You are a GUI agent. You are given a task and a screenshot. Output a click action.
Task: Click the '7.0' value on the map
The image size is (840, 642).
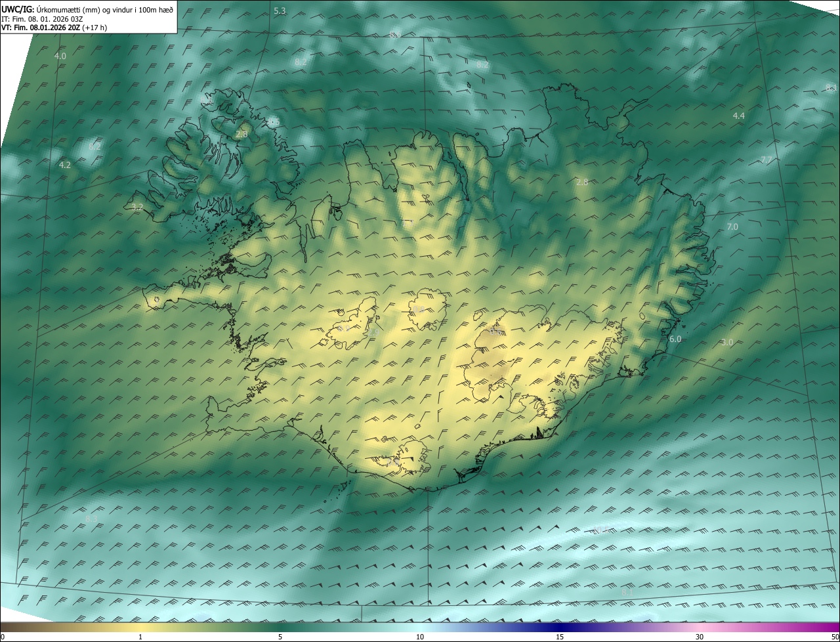point(732,226)
